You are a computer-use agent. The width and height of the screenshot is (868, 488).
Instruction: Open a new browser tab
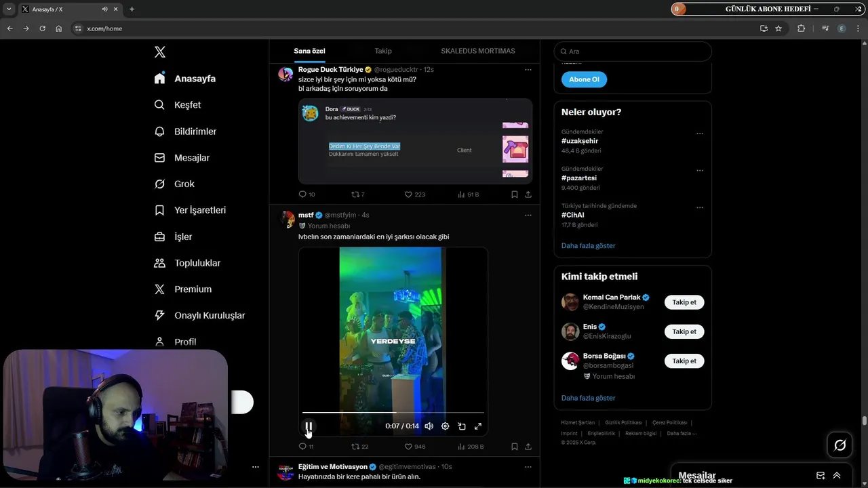click(132, 9)
